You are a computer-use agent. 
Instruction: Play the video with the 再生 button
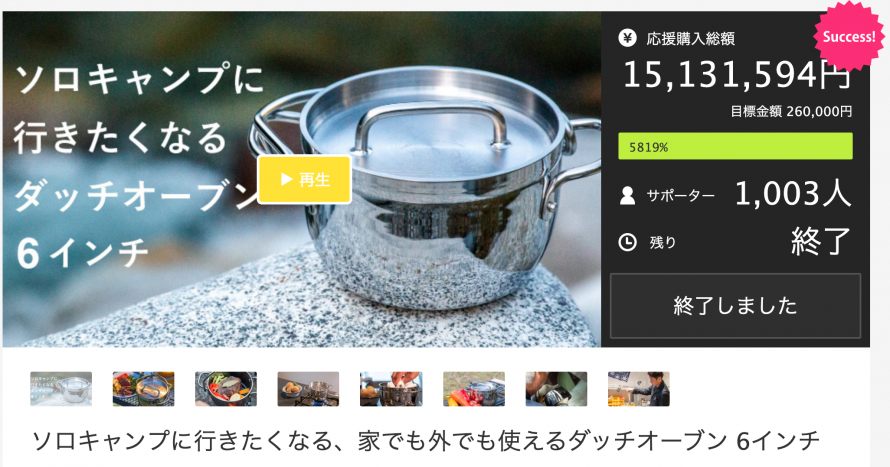tap(305, 179)
